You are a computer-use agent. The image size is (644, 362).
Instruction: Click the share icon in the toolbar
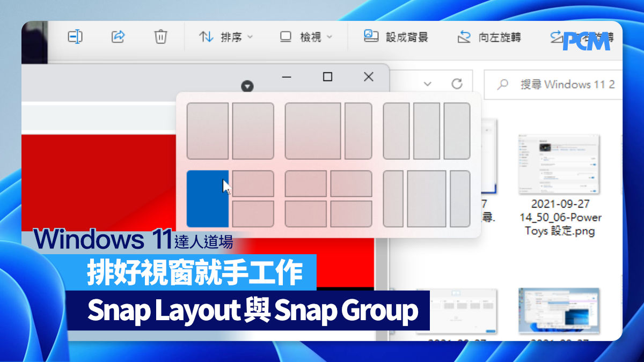(x=119, y=36)
